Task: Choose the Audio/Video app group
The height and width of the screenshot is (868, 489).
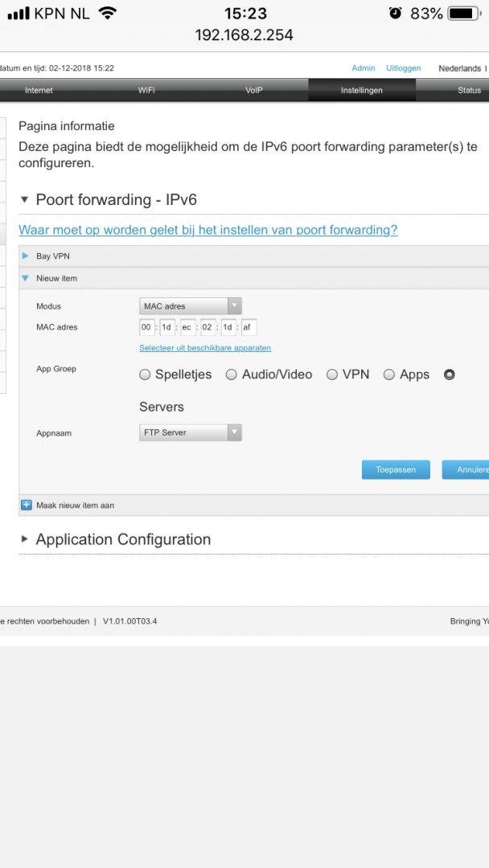Action: tap(232, 375)
